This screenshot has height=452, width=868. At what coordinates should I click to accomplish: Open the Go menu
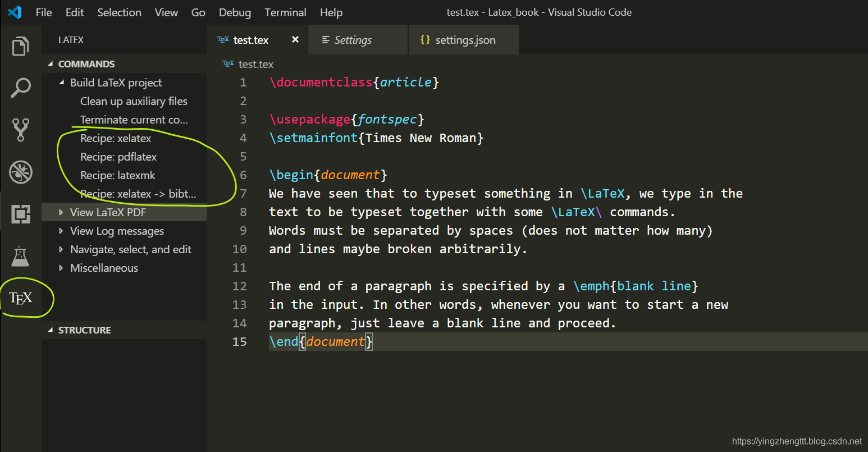[x=198, y=12]
